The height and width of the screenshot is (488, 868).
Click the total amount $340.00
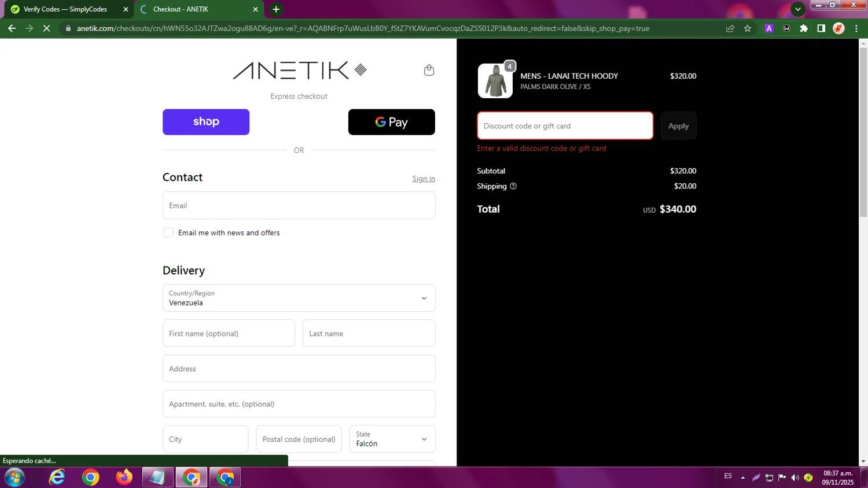[x=678, y=209]
